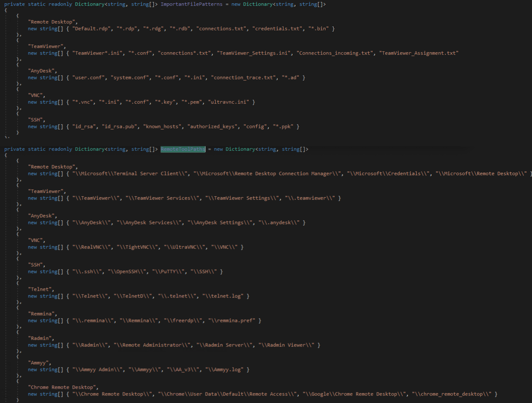Click the "\\Google\\Chrome Remote Desktop\\" path
532x403 pixels.
(x=355, y=394)
